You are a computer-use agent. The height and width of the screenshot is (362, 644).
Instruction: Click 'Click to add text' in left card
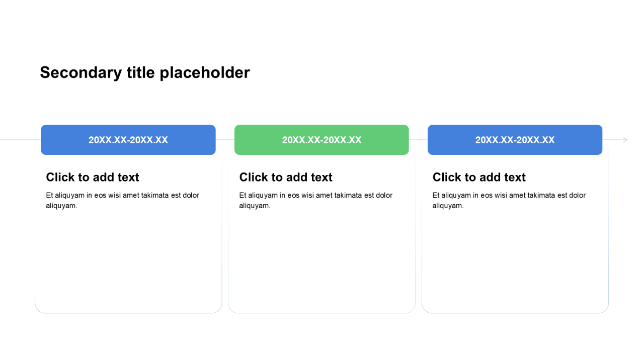point(93,177)
